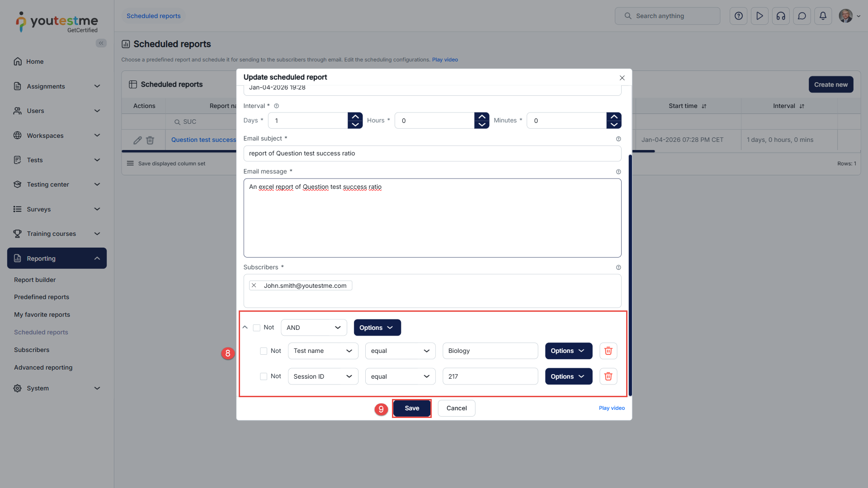The width and height of the screenshot is (868, 488).
Task: Open the notifications bell icon
Action: 823,16
